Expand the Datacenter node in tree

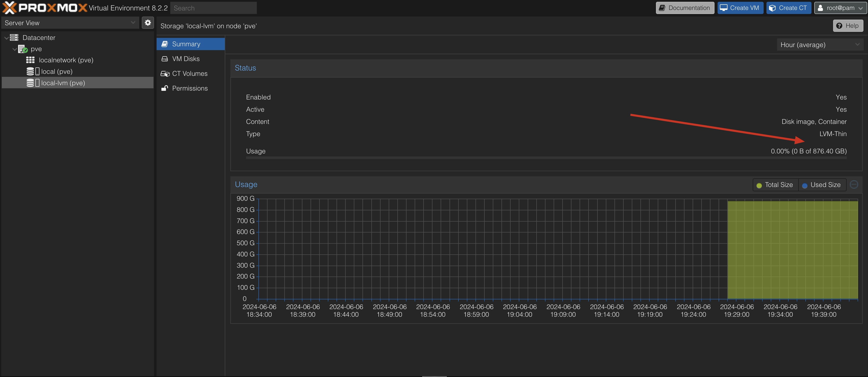click(x=6, y=37)
